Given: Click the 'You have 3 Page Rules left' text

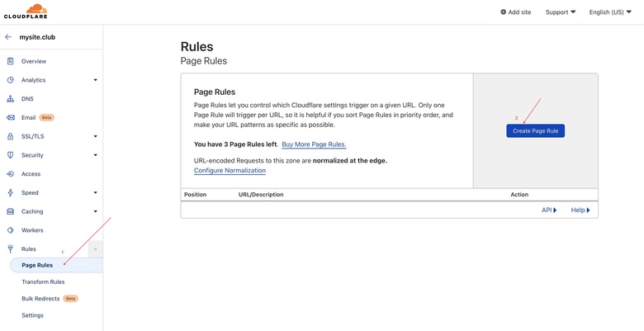Looking at the screenshot, I should pyautogui.click(x=236, y=144).
